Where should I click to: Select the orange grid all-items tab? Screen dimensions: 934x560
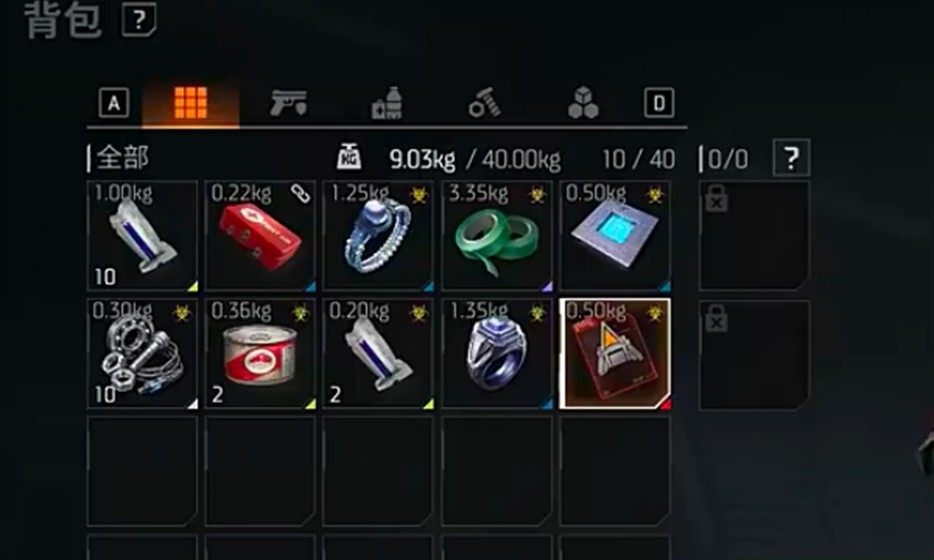[191, 104]
